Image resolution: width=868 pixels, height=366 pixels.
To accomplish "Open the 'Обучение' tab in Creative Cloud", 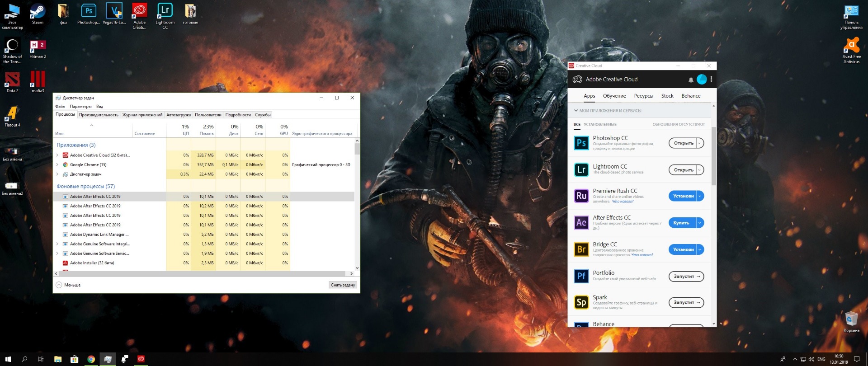I will click(x=614, y=96).
